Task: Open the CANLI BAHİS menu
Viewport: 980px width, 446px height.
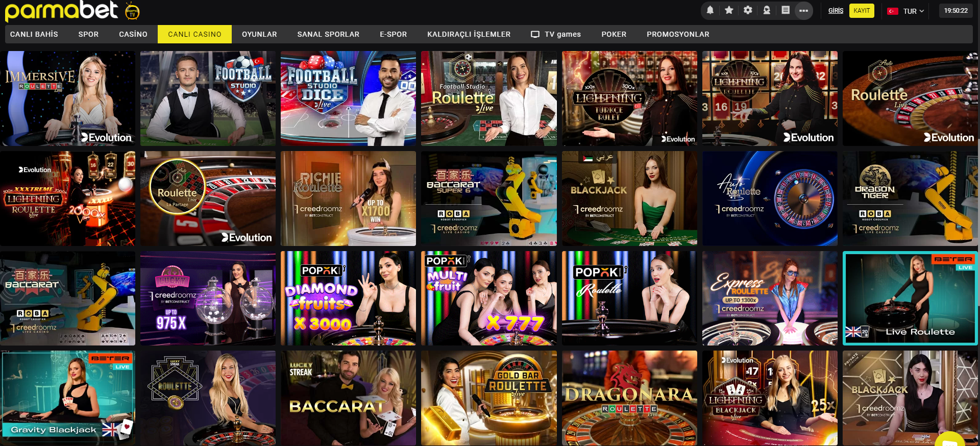Action: tap(34, 34)
